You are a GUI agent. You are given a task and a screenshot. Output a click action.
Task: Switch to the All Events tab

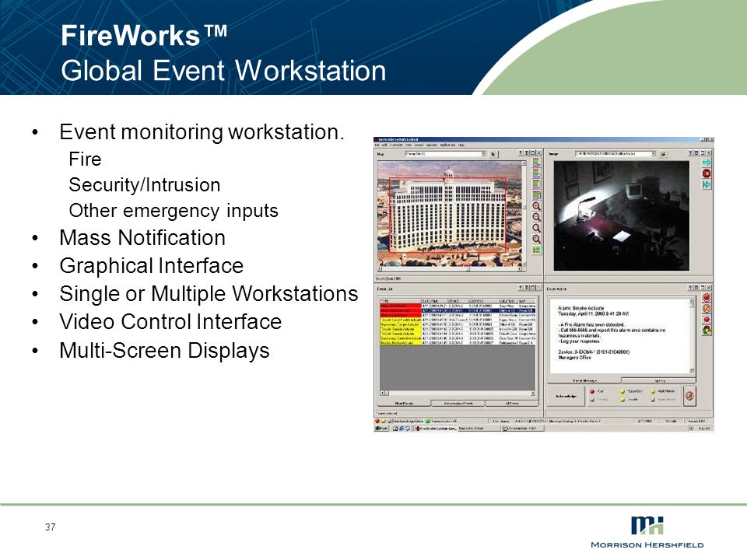click(x=512, y=404)
